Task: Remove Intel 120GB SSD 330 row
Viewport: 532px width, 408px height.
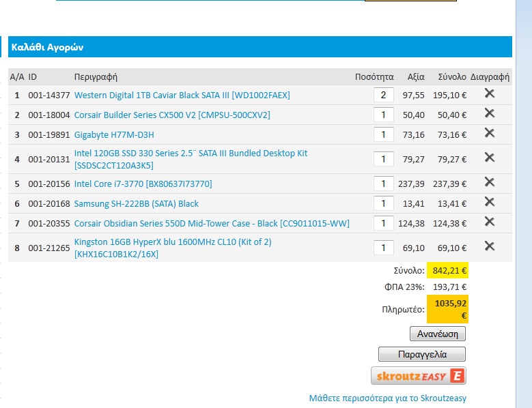Action: pos(489,157)
